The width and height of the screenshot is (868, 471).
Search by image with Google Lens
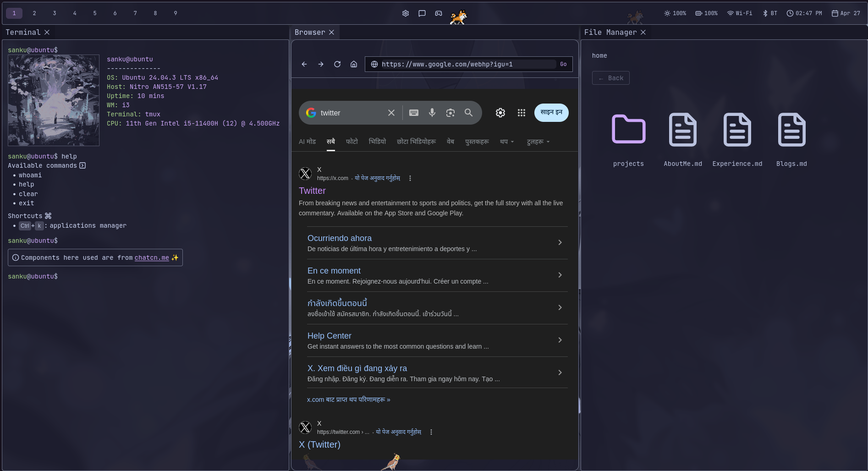tap(450, 113)
